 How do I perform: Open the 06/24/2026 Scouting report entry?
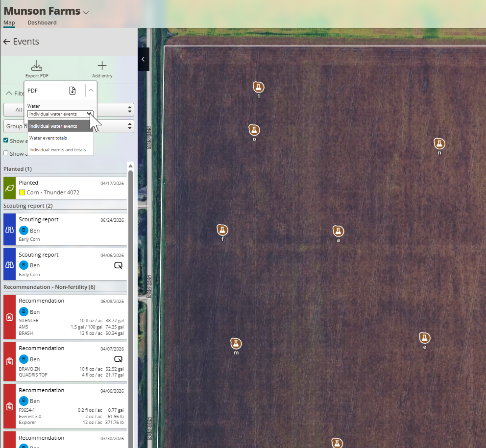[65, 230]
